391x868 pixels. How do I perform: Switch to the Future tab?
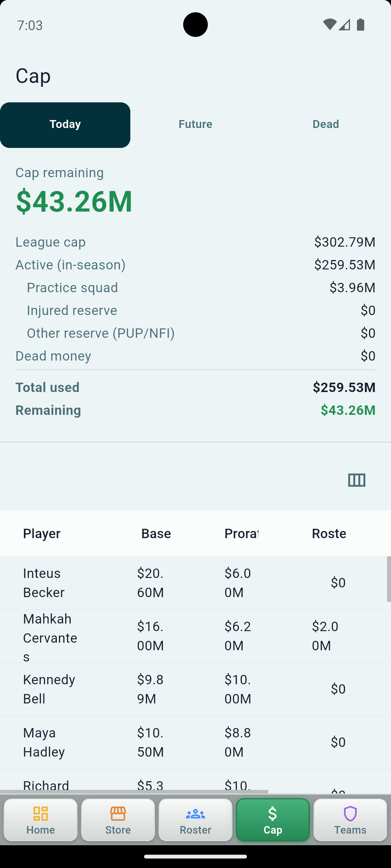(195, 125)
